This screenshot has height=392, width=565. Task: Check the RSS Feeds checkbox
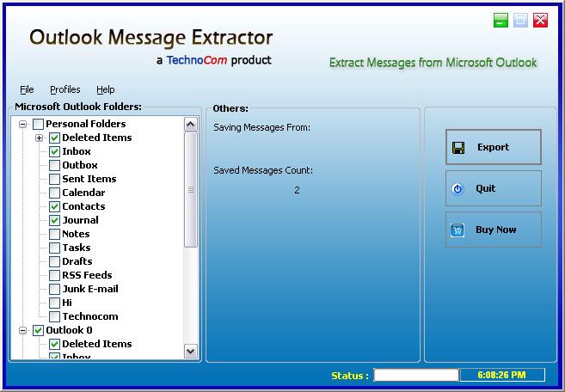[x=54, y=276]
